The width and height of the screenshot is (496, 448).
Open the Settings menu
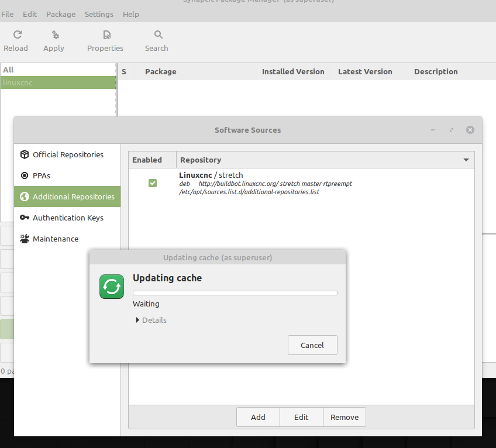pos(99,14)
